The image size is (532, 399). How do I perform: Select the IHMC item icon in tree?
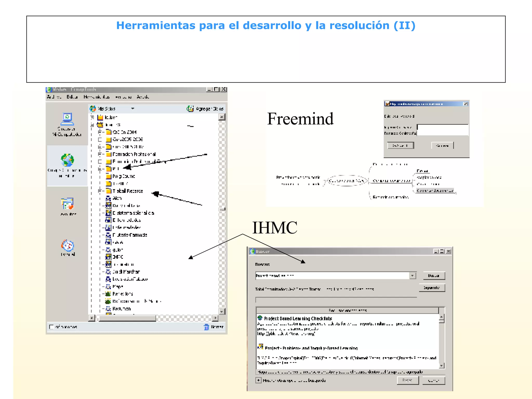pyautogui.click(x=108, y=257)
